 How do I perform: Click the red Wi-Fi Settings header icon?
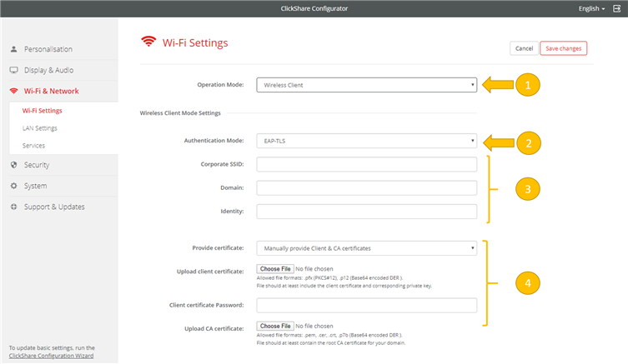pos(148,42)
